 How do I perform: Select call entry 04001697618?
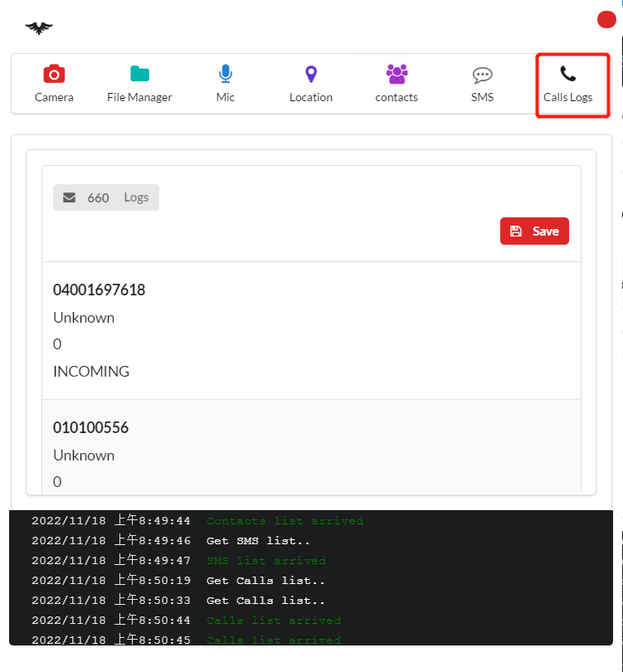click(99, 290)
